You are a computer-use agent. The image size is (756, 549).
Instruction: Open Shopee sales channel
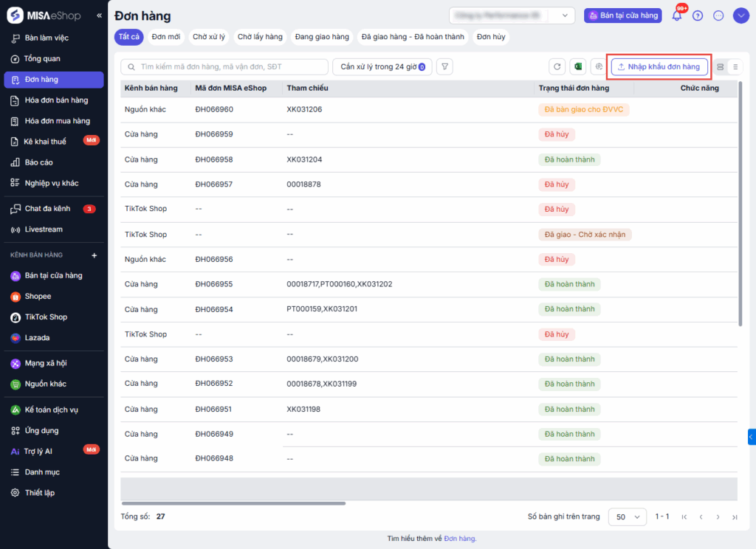point(38,297)
